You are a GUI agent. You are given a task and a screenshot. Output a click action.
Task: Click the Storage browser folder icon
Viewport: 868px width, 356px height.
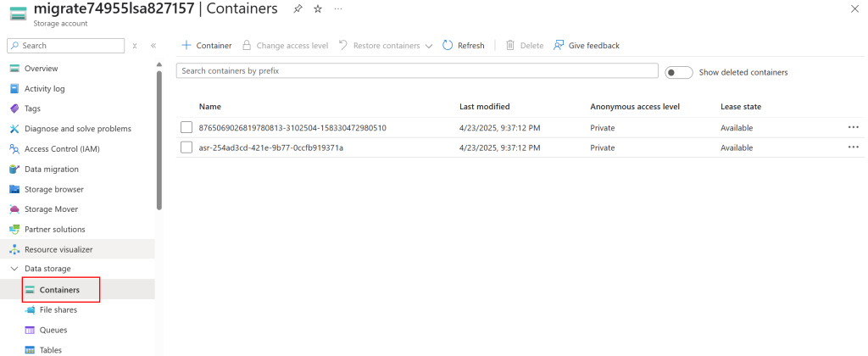click(x=14, y=189)
